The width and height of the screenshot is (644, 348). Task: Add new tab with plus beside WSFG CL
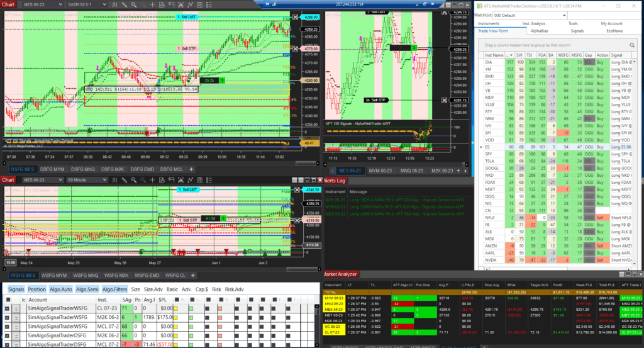pos(192,275)
